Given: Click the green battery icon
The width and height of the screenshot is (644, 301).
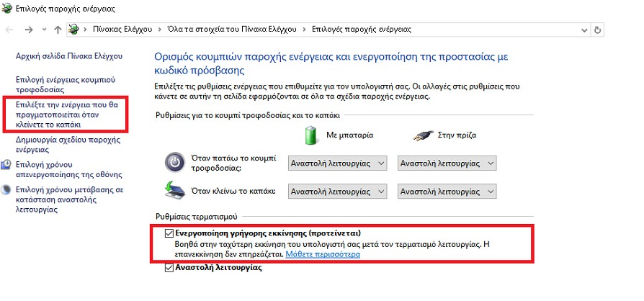Looking at the screenshot, I should 310,134.
